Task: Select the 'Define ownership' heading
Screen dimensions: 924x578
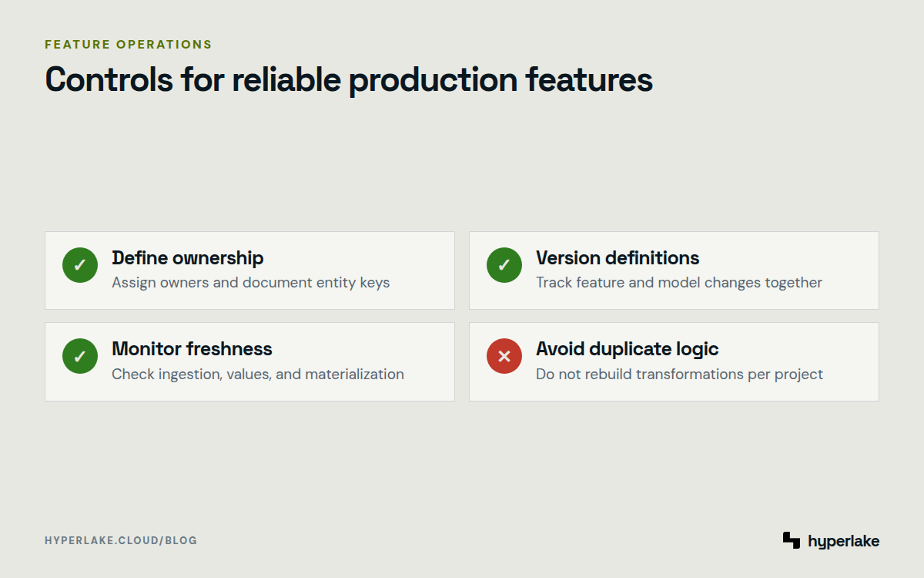Action: [x=188, y=257]
